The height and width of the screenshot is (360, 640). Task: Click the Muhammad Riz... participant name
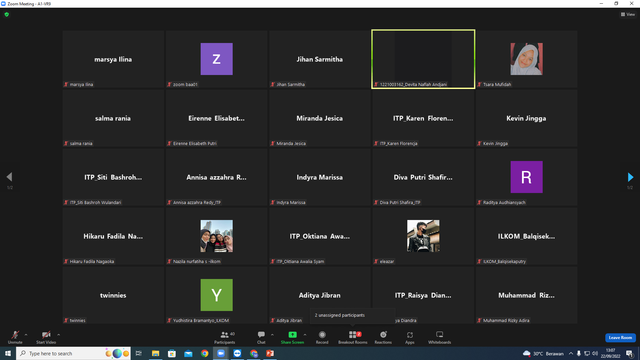(526, 295)
